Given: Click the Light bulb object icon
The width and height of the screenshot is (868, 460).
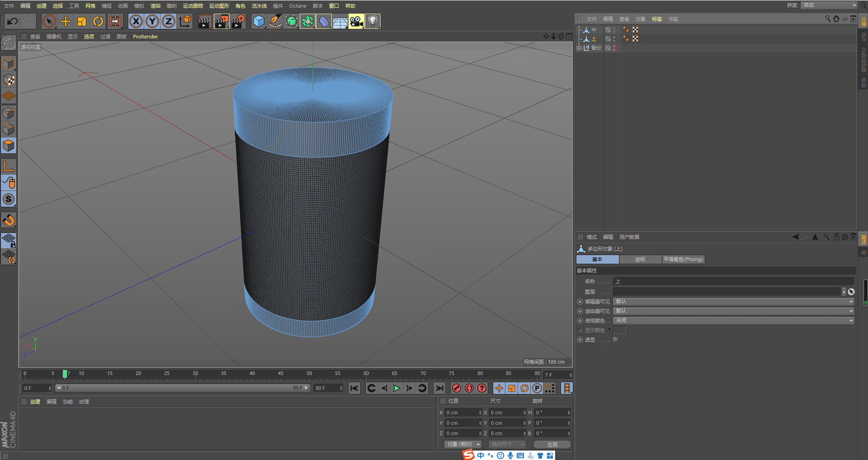Looking at the screenshot, I should coord(372,21).
